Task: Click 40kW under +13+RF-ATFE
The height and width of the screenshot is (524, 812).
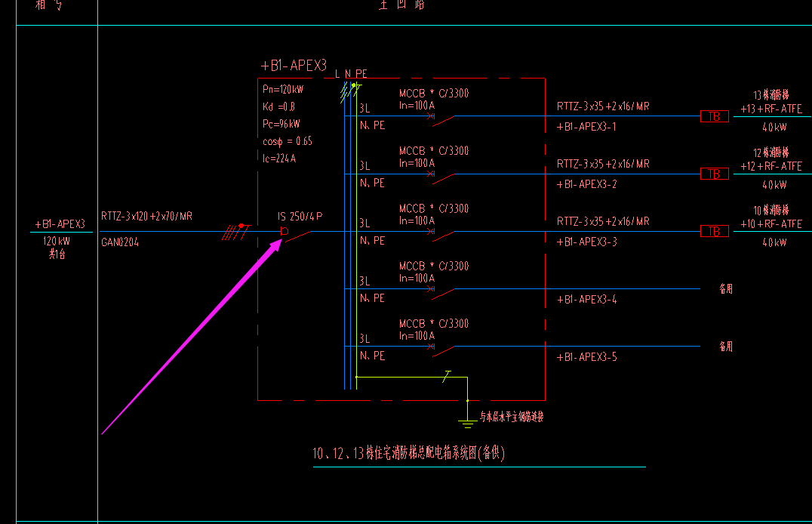Action: click(x=774, y=127)
